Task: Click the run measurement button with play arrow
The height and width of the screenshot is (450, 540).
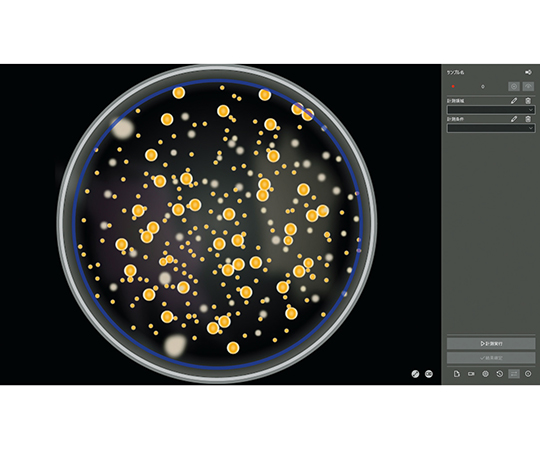Action: [x=491, y=344]
